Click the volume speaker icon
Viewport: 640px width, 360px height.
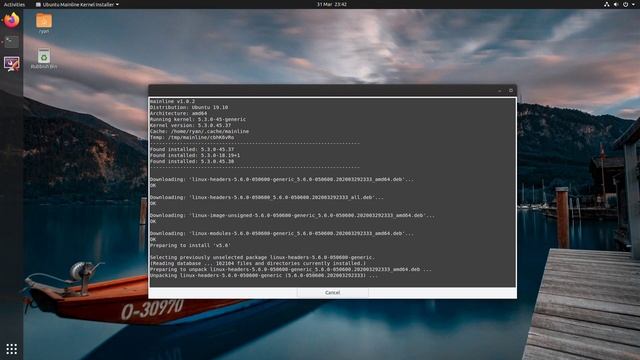coord(616,4)
